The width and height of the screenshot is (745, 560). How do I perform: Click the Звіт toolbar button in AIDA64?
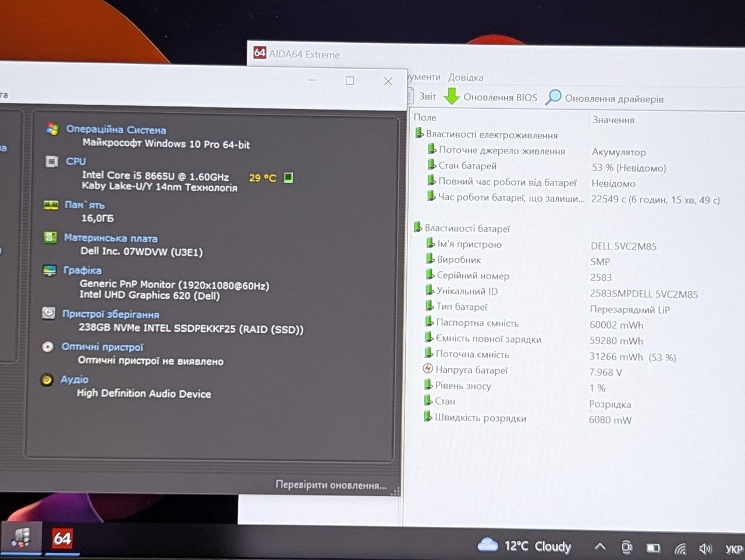click(x=428, y=96)
